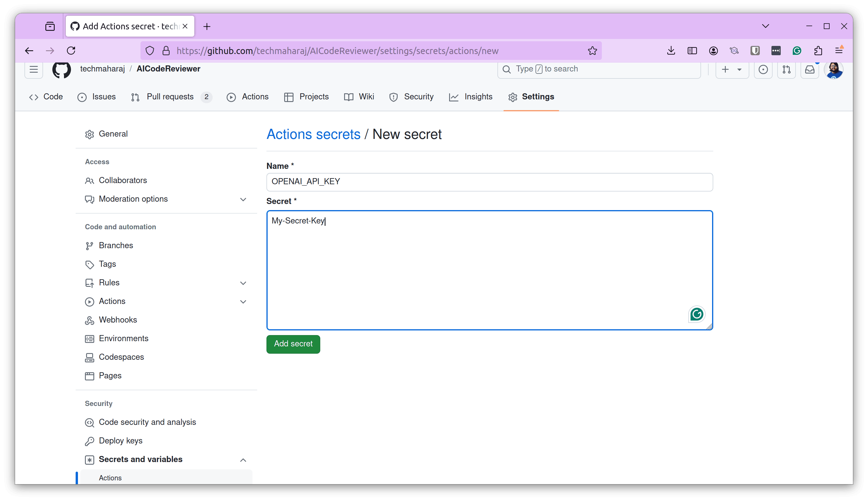Close the Add Actions secret tab

tap(185, 26)
